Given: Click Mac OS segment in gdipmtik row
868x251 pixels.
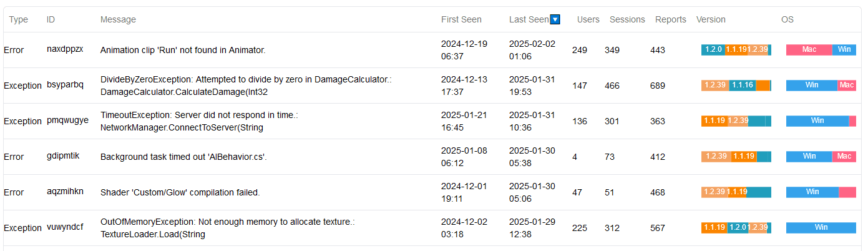Looking at the screenshot, I should [844, 157].
